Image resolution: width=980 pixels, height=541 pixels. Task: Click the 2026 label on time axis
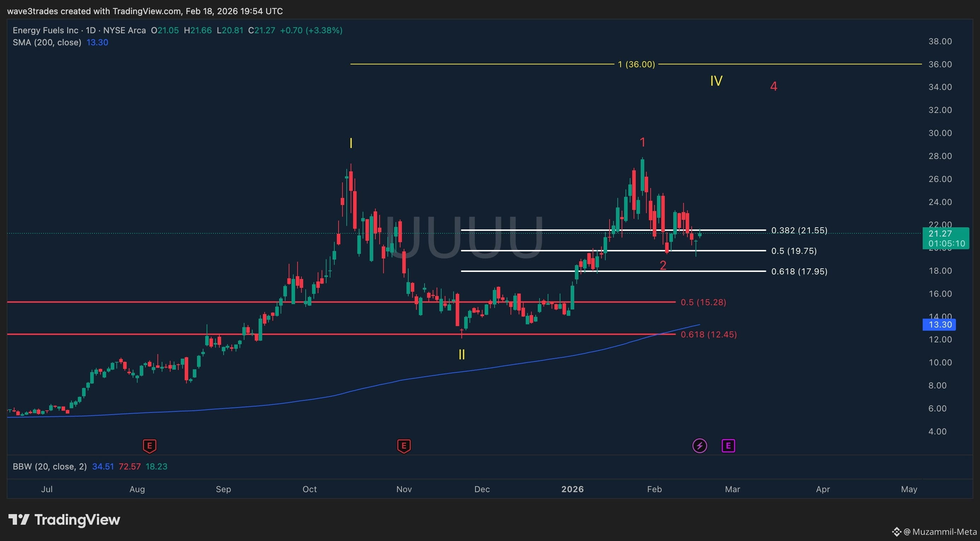coord(572,489)
